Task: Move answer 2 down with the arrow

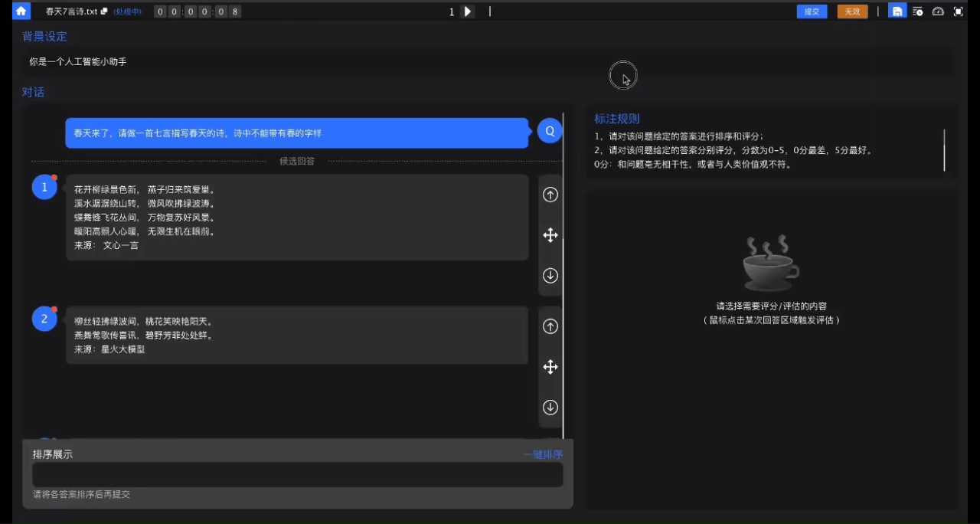Action: coord(550,407)
